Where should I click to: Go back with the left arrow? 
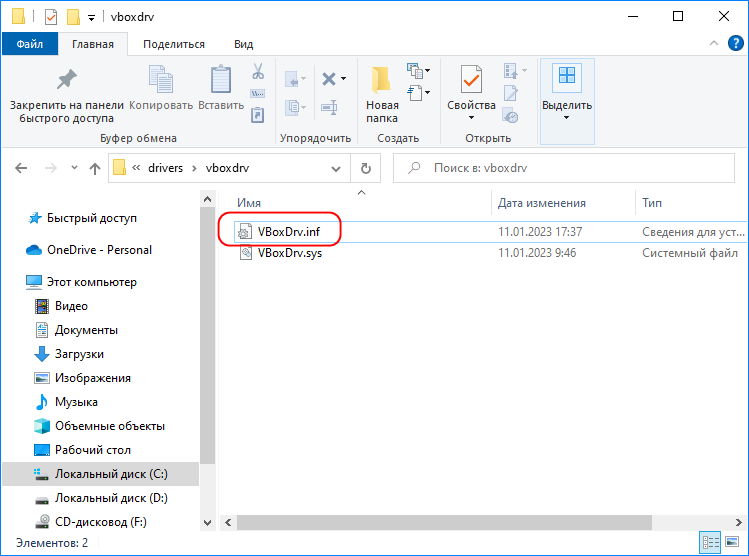pyautogui.click(x=21, y=168)
